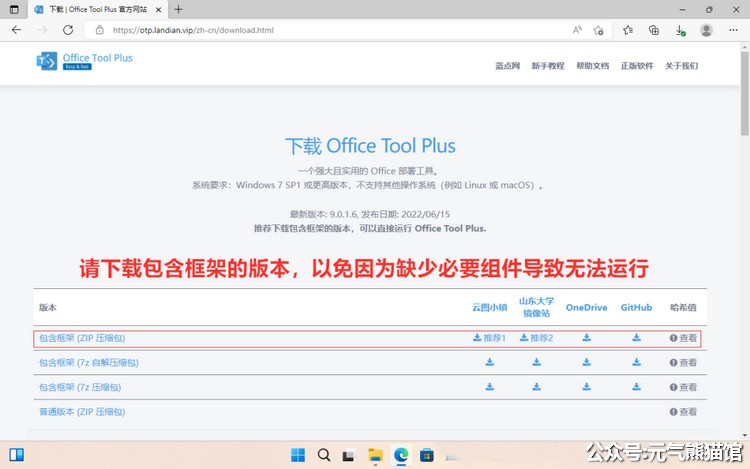Open taskbar Search magnifier
This screenshot has width=750, height=469.
coord(324,455)
